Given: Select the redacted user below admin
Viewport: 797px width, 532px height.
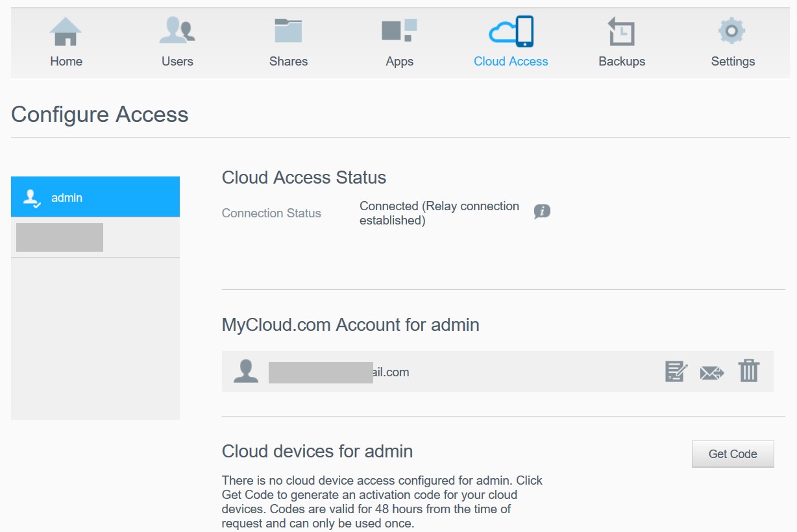Looking at the screenshot, I should [60, 237].
